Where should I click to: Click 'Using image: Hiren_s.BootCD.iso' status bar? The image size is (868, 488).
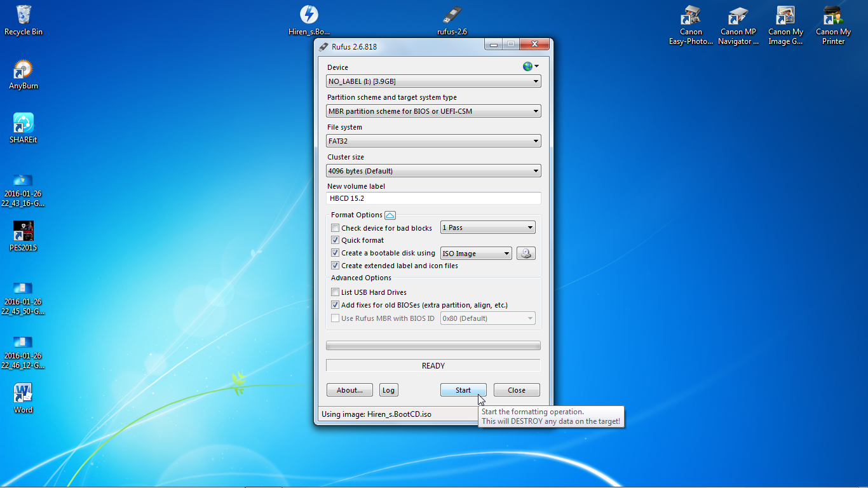[376, 414]
